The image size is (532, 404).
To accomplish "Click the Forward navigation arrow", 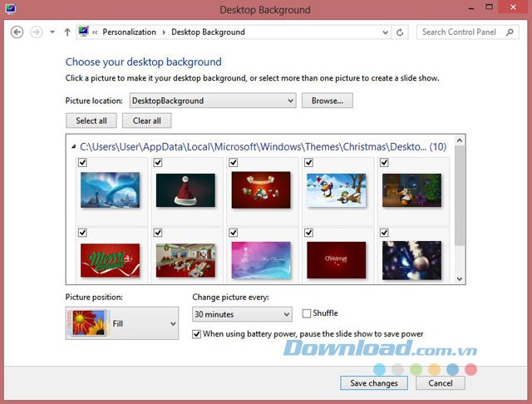I will [36, 32].
